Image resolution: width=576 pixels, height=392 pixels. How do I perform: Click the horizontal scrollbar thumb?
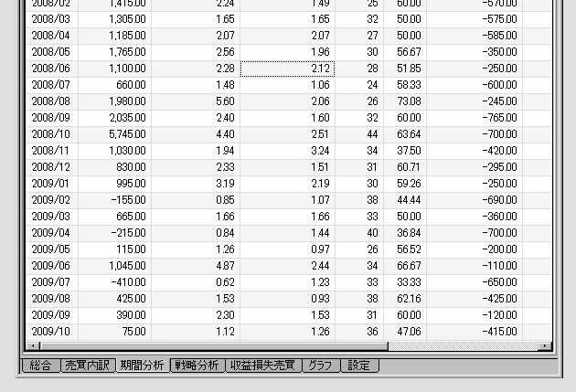pos(214,345)
